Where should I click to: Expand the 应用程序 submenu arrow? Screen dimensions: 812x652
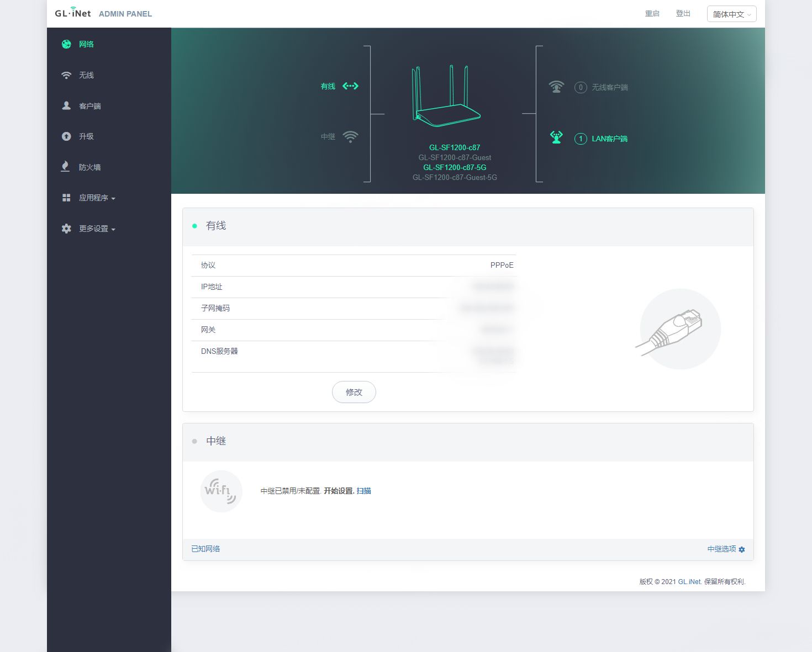pyautogui.click(x=113, y=198)
